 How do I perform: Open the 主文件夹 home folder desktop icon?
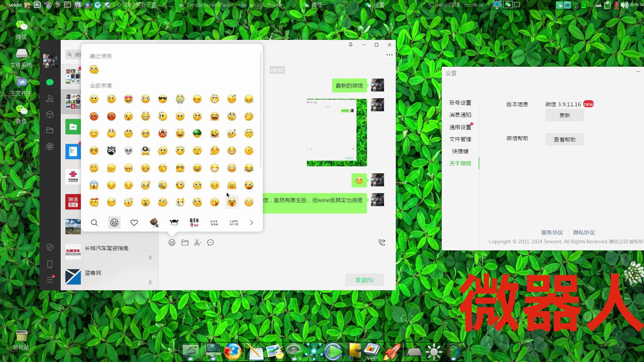[21, 86]
